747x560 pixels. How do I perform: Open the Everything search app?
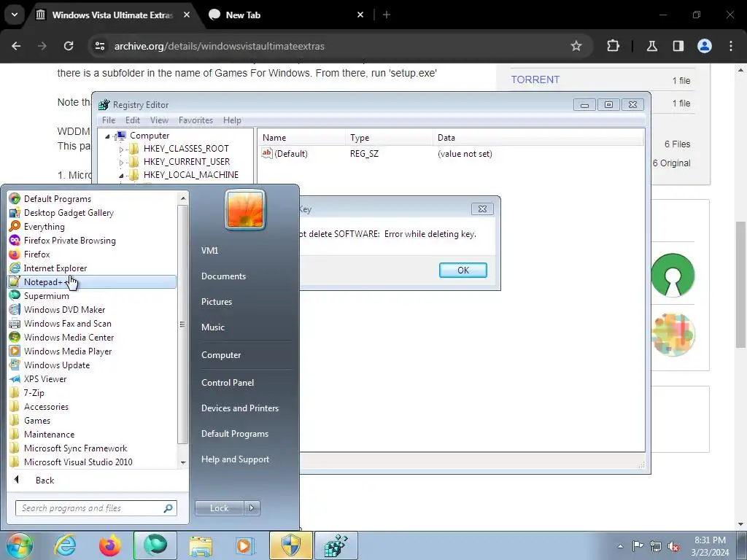point(44,227)
